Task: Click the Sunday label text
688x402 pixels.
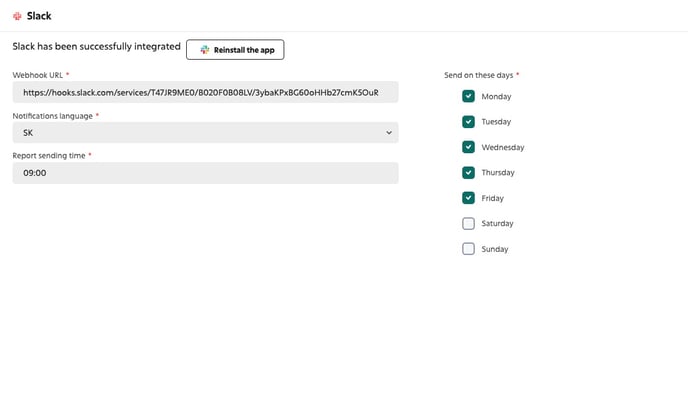Action: [494, 249]
